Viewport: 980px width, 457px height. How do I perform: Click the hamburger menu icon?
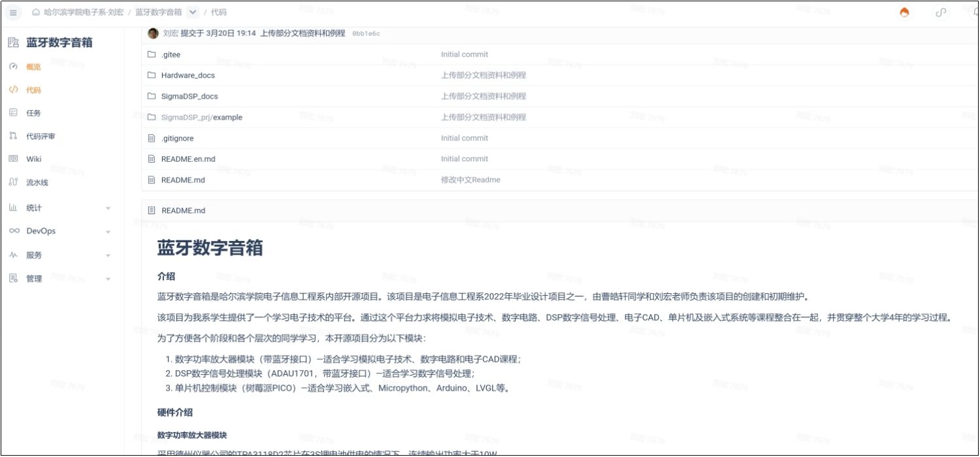[x=14, y=12]
